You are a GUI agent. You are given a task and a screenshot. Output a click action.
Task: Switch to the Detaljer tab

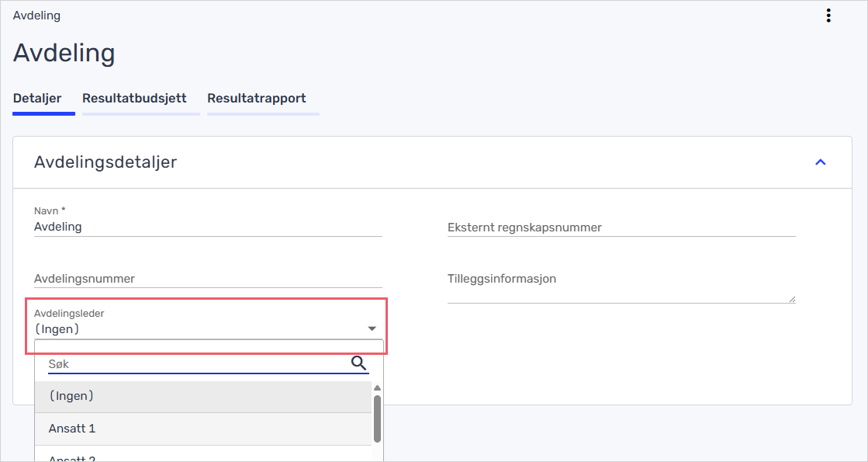coord(37,99)
